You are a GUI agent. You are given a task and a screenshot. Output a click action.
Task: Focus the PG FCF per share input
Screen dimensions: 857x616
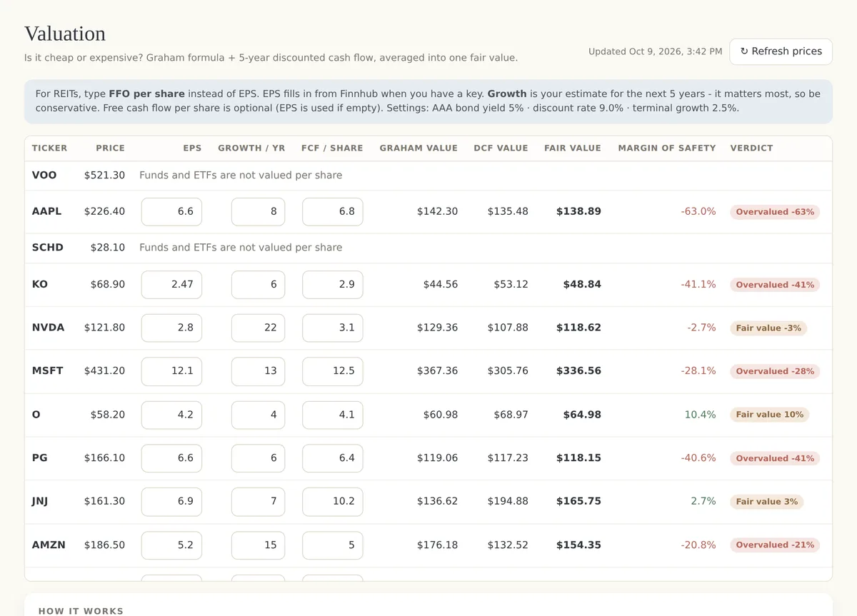pos(332,458)
